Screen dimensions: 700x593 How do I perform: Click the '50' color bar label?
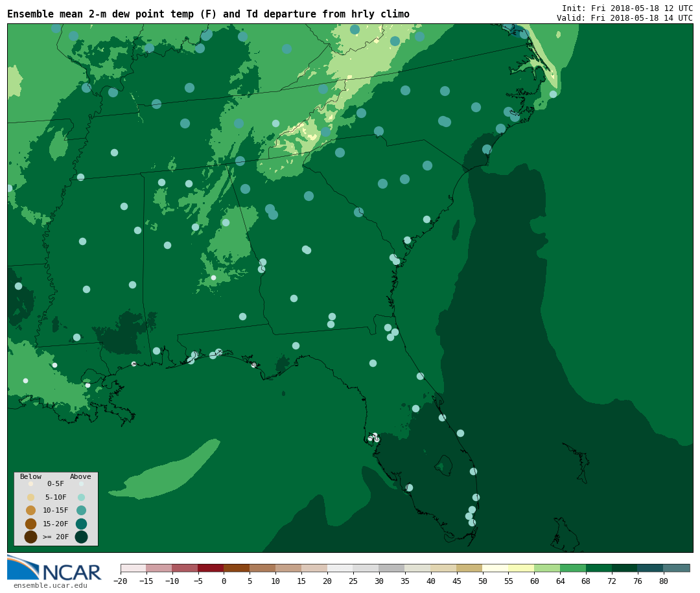[x=483, y=581]
